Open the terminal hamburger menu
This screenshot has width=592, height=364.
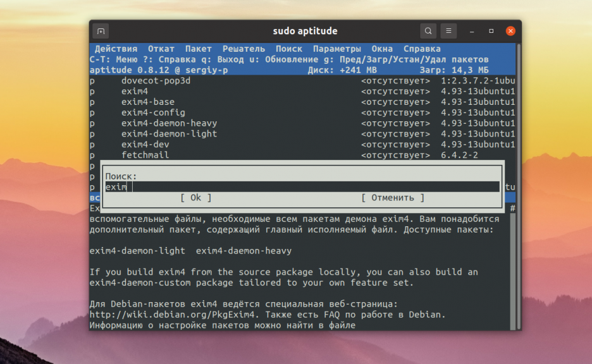click(x=448, y=31)
